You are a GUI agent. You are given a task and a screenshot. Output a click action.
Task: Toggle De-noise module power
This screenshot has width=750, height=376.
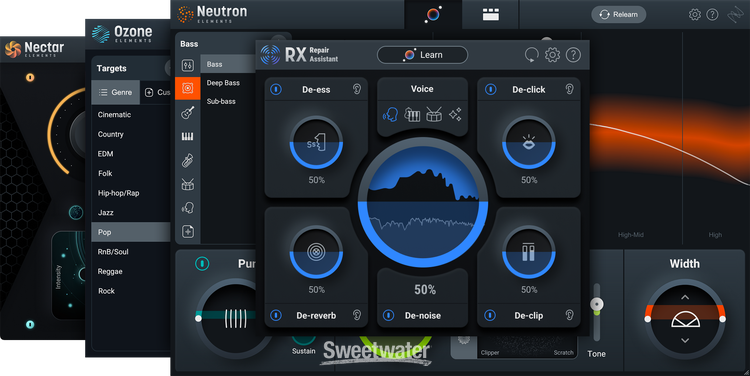click(x=388, y=315)
